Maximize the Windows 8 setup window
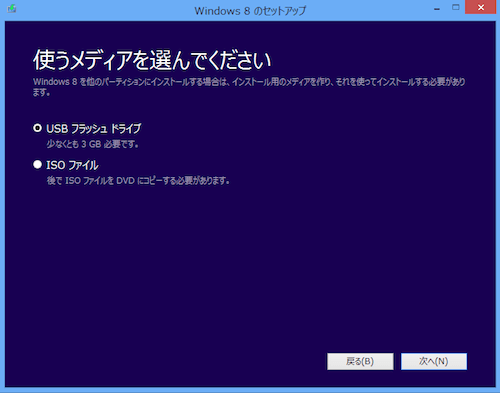500x393 pixels. tap(455, 7)
